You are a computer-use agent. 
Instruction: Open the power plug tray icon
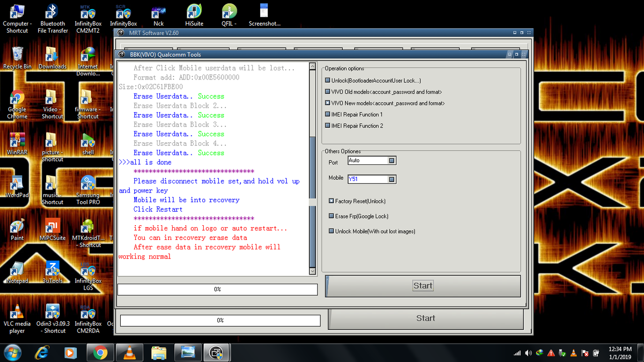[596, 353]
